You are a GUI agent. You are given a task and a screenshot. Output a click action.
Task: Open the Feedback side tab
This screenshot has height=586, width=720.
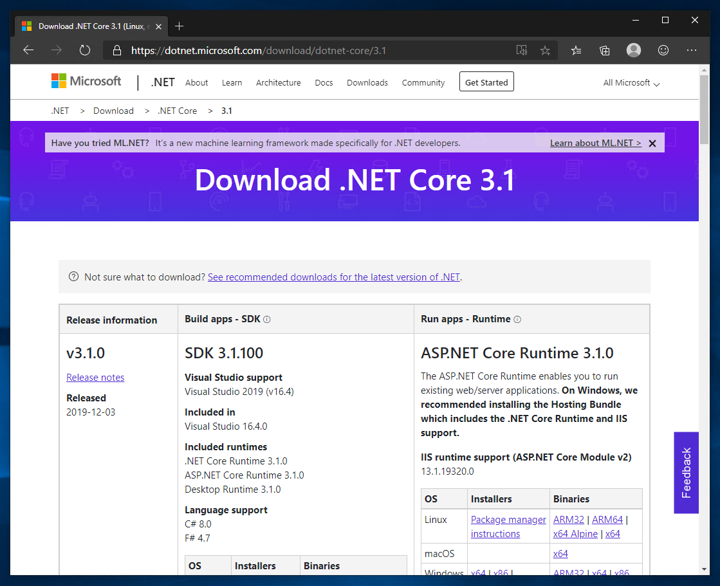[x=686, y=473]
